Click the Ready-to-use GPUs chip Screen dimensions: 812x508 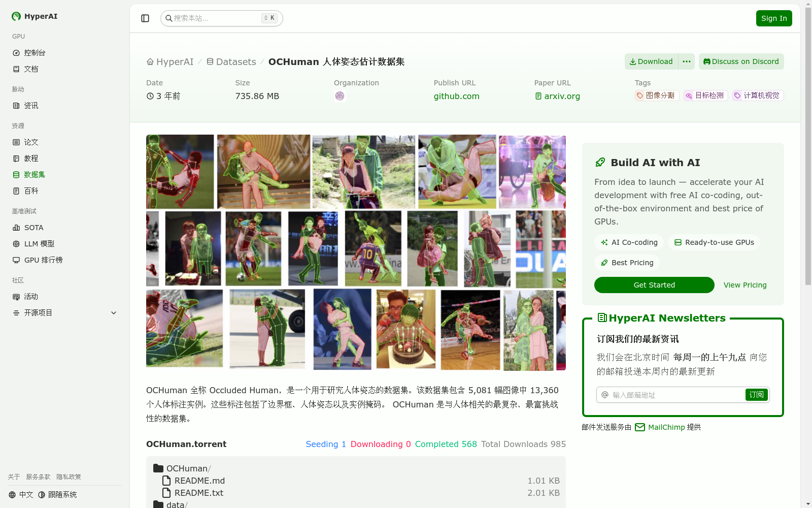click(714, 242)
